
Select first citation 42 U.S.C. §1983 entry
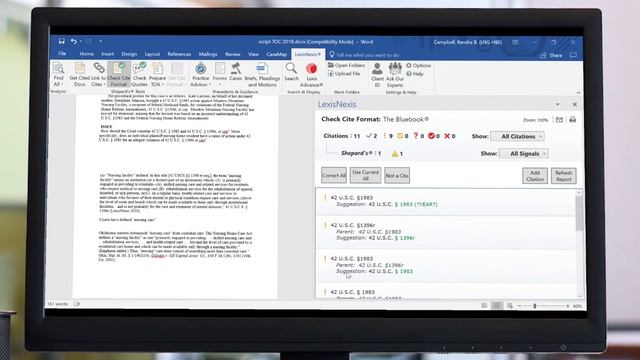447,201
